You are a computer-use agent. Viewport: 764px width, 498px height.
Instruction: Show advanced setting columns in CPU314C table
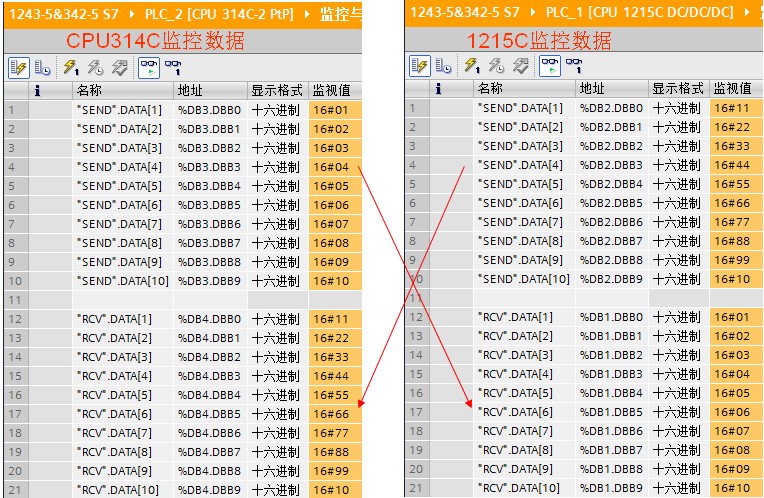coord(42,68)
